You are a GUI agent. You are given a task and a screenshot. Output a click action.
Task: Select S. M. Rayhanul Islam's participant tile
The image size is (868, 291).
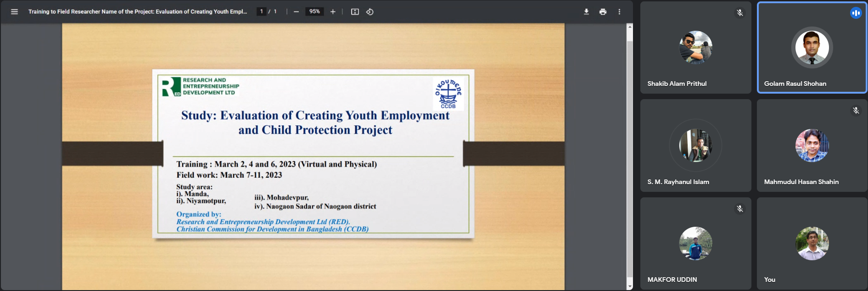tap(695, 145)
